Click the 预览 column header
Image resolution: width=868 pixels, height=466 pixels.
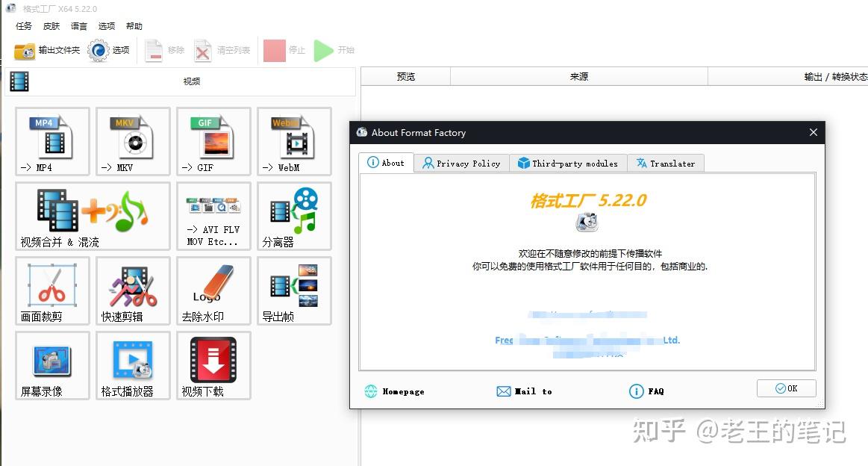[406, 76]
